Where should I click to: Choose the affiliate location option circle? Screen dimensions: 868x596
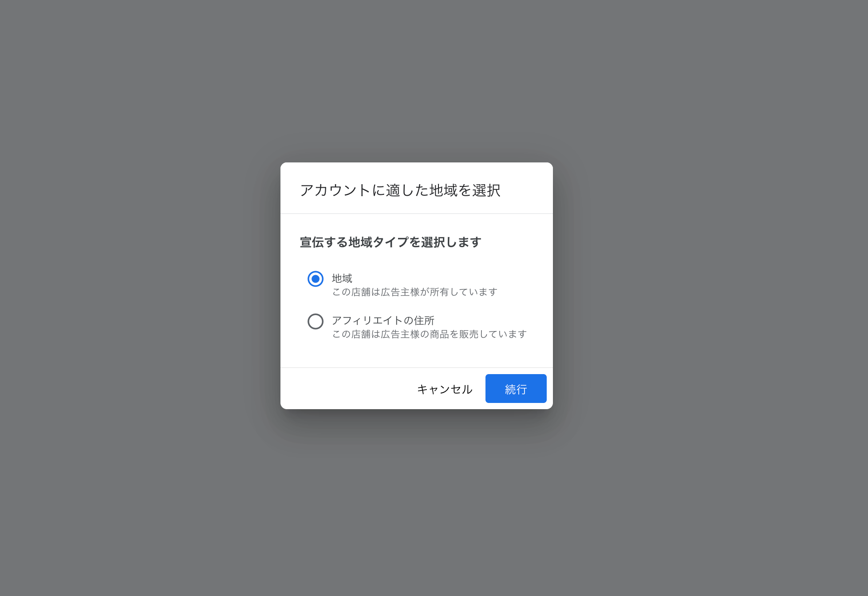tap(316, 321)
